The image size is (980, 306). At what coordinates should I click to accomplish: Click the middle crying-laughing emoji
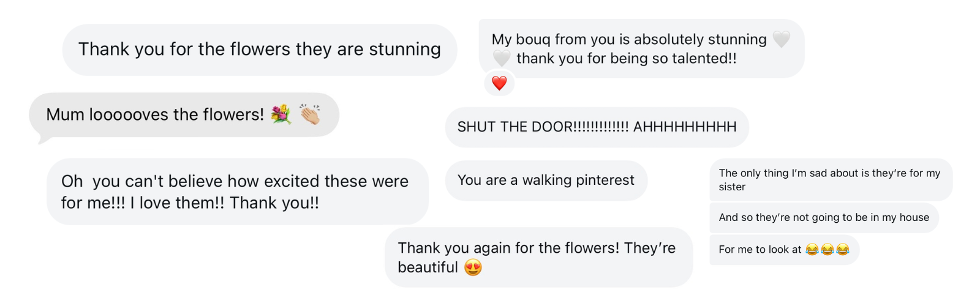(827, 250)
